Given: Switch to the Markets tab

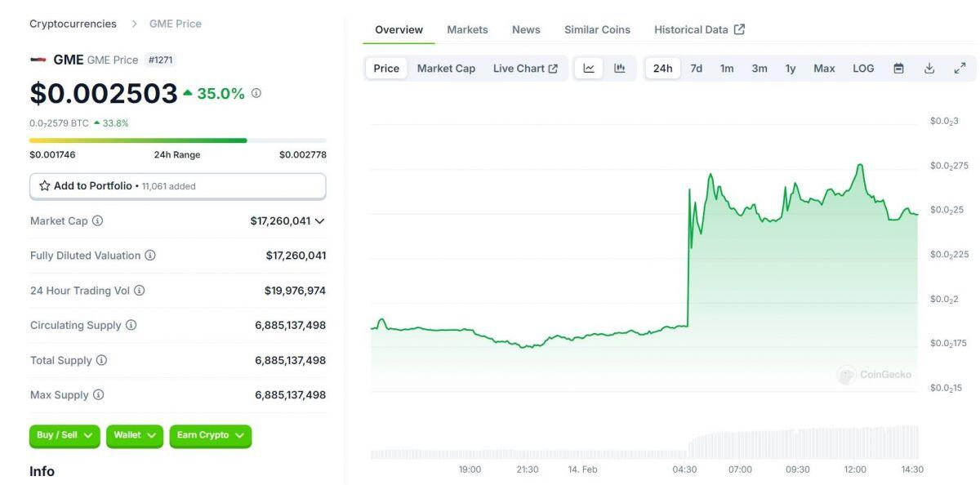Looking at the screenshot, I should [x=467, y=29].
